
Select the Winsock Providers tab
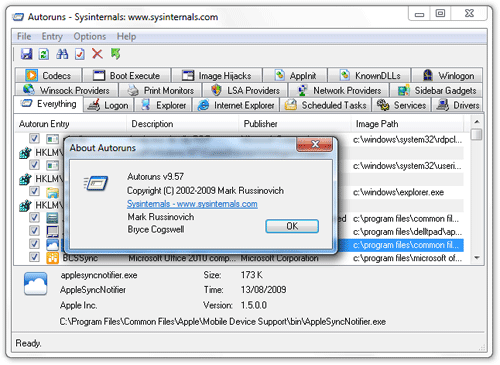click(67, 90)
